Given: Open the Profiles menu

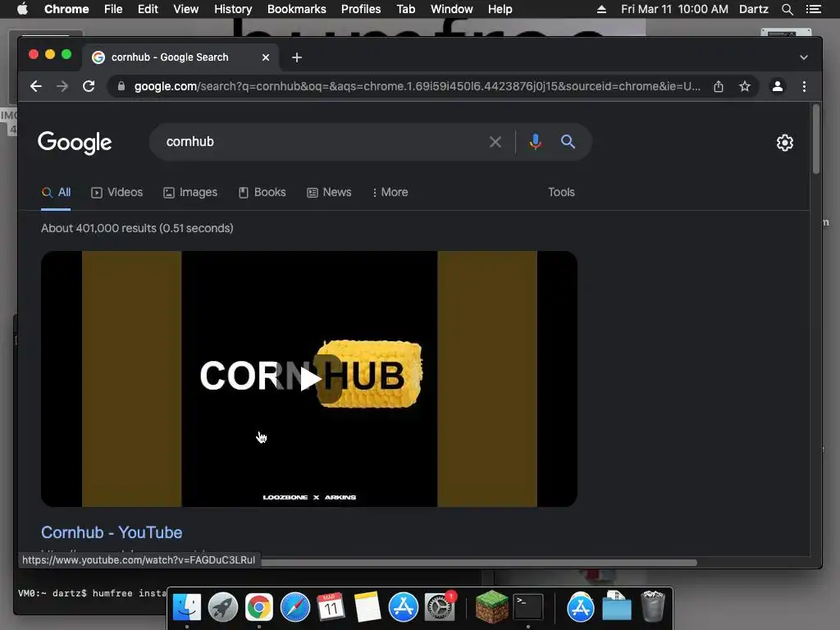Looking at the screenshot, I should click(361, 9).
